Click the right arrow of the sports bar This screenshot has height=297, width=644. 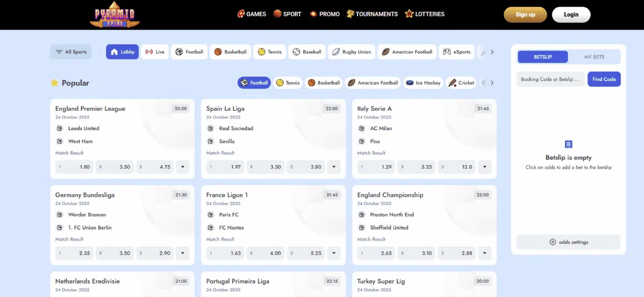492,52
